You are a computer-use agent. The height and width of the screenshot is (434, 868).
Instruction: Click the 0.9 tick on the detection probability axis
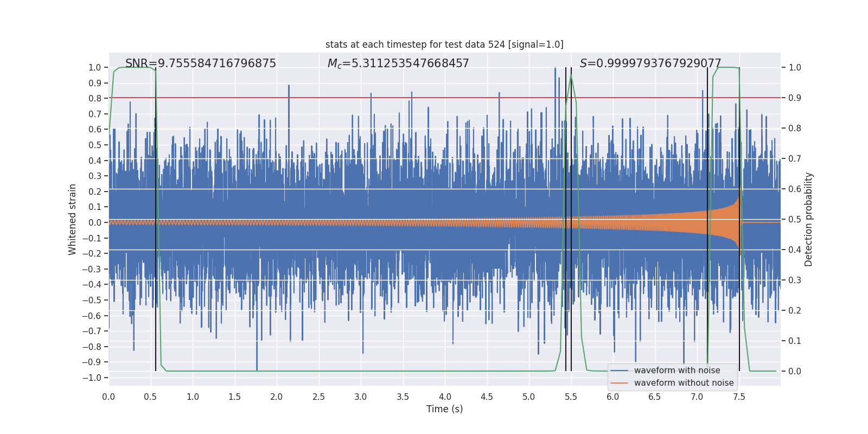click(x=795, y=98)
